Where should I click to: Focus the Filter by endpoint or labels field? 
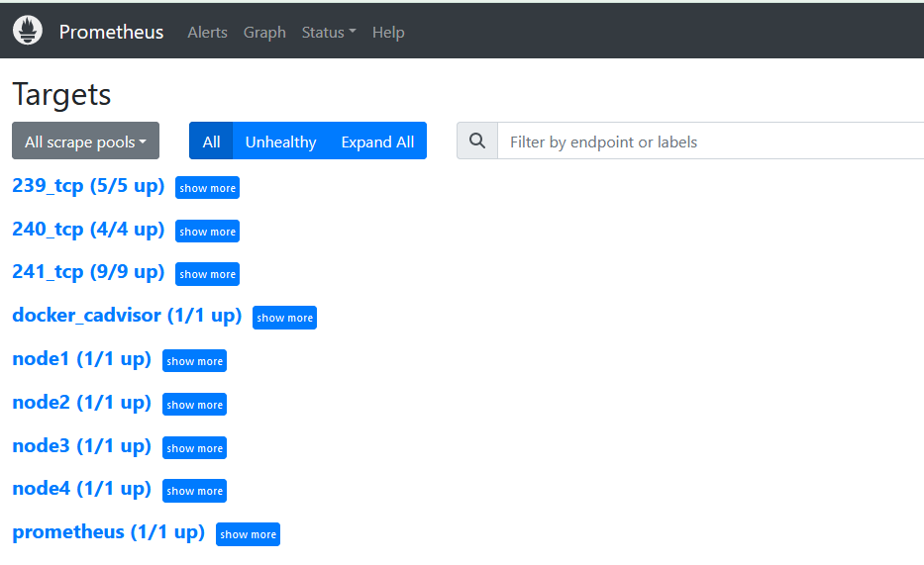(711, 141)
